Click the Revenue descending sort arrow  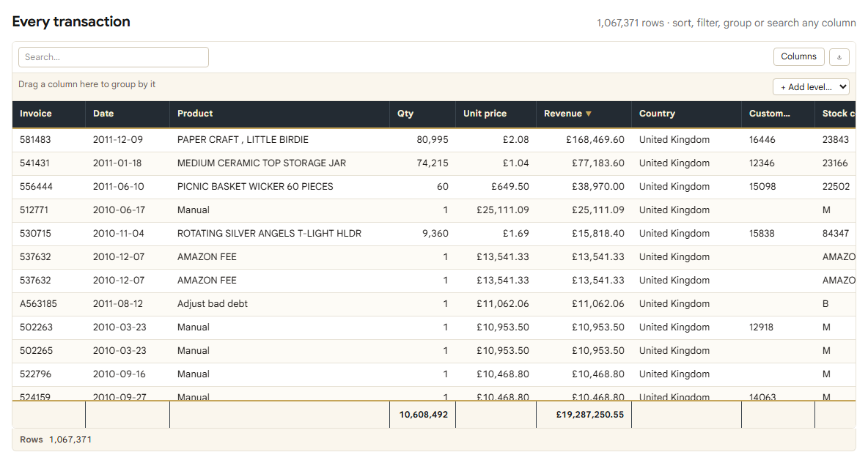pos(589,114)
